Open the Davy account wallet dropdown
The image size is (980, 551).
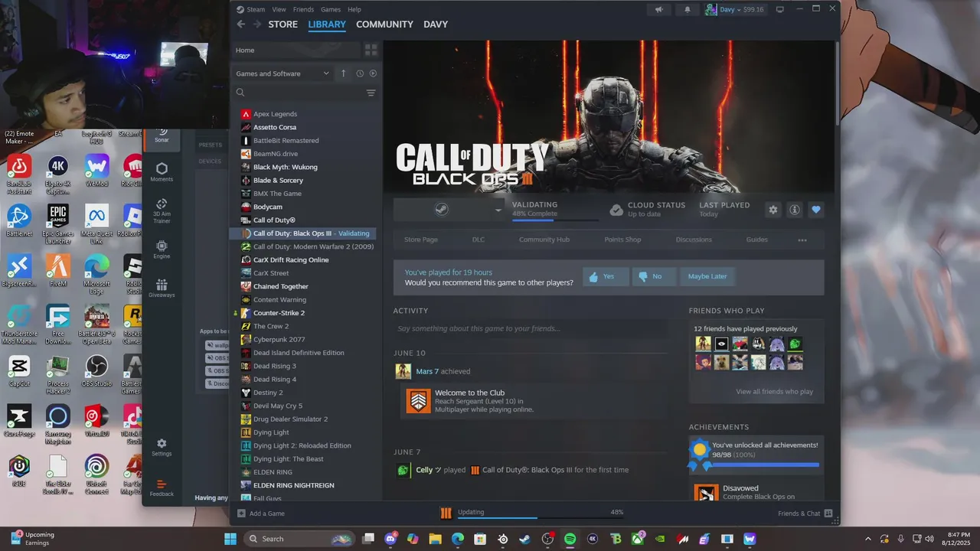tap(735, 9)
